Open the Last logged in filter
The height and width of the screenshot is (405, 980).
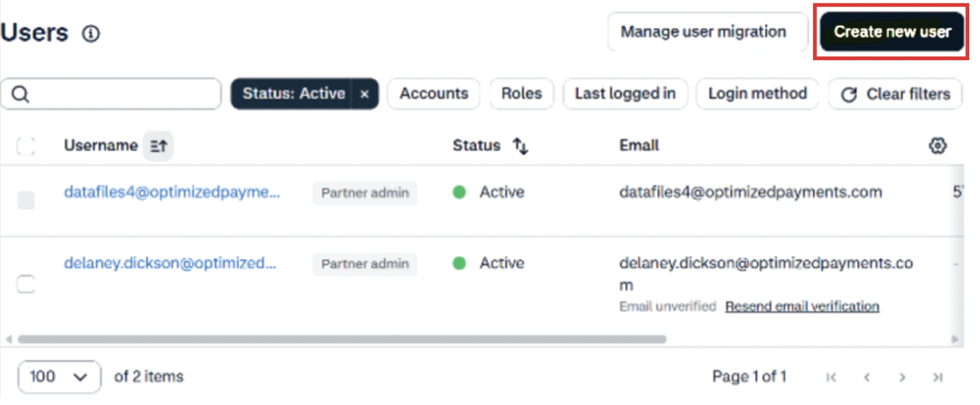[625, 94]
